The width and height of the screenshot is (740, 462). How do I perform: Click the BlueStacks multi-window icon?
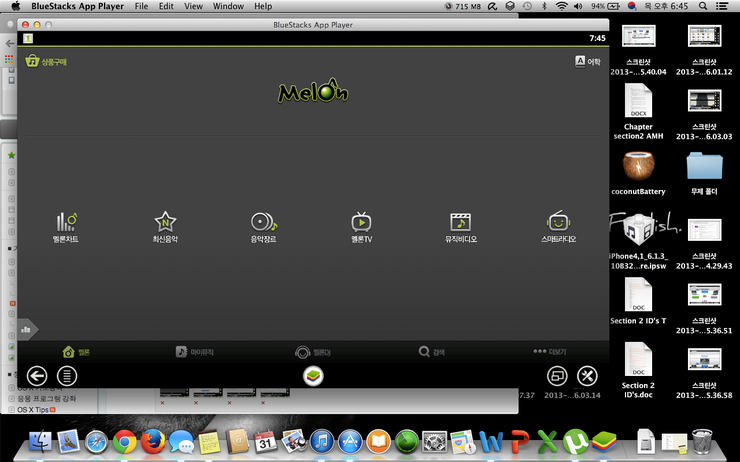[x=557, y=376]
